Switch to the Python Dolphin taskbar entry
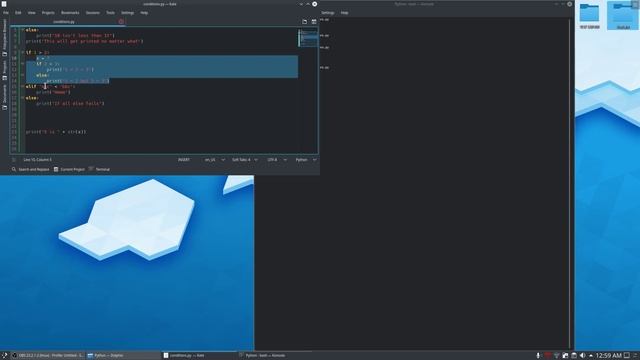The image size is (640, 360). pos(123,356)
